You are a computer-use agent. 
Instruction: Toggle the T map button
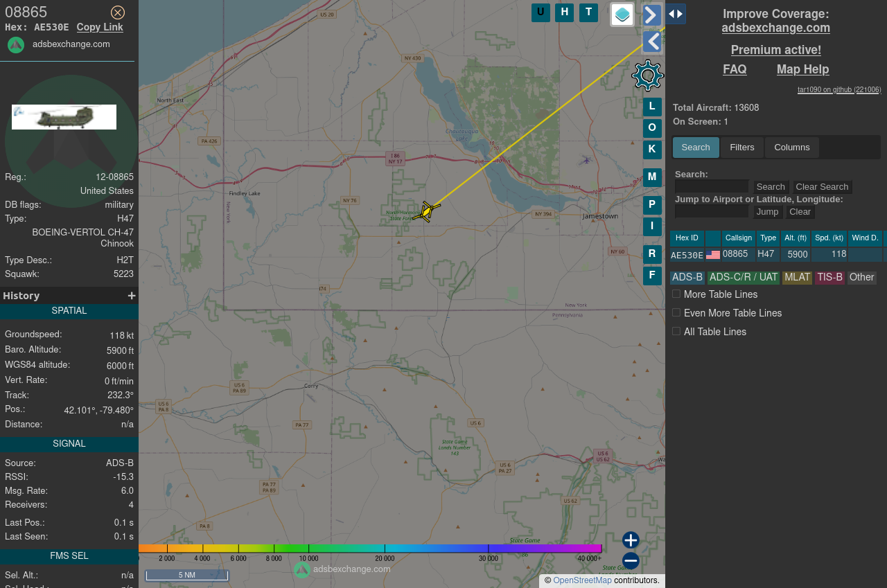pos(588,12)
